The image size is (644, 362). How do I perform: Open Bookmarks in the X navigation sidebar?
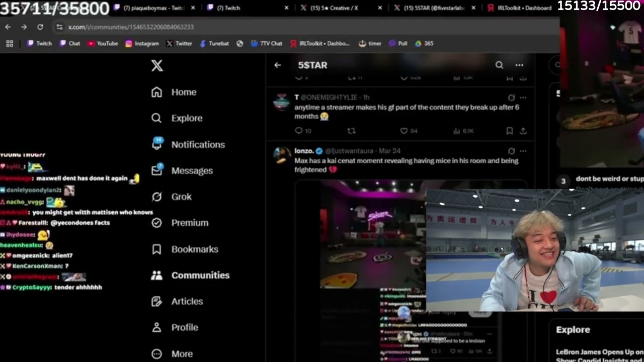pyautogui.click(x=185, y=249)
